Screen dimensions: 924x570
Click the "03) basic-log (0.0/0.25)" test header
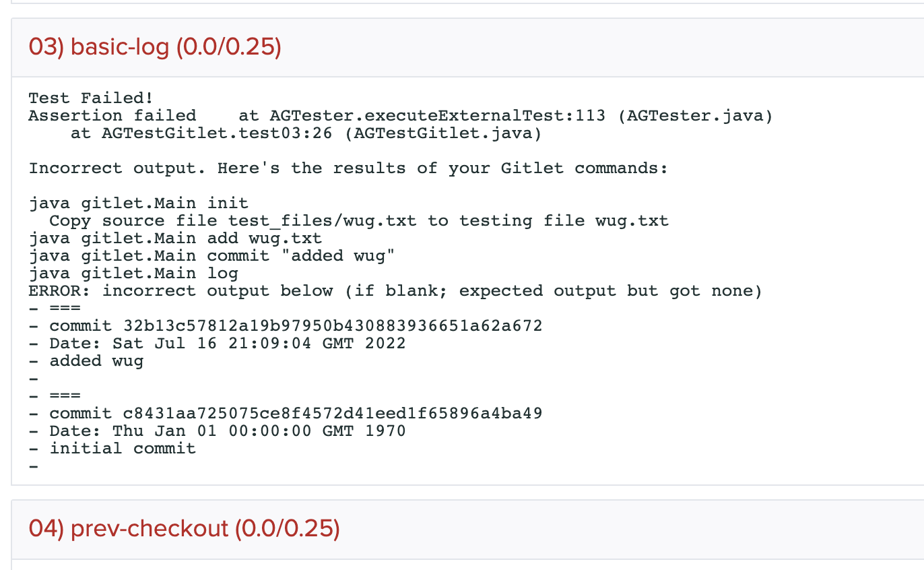pyautogui.click(x=155, y=47)
